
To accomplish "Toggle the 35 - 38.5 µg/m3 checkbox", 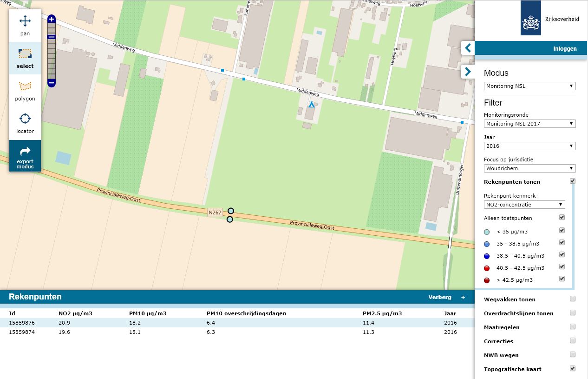I will tap(562, 242).
